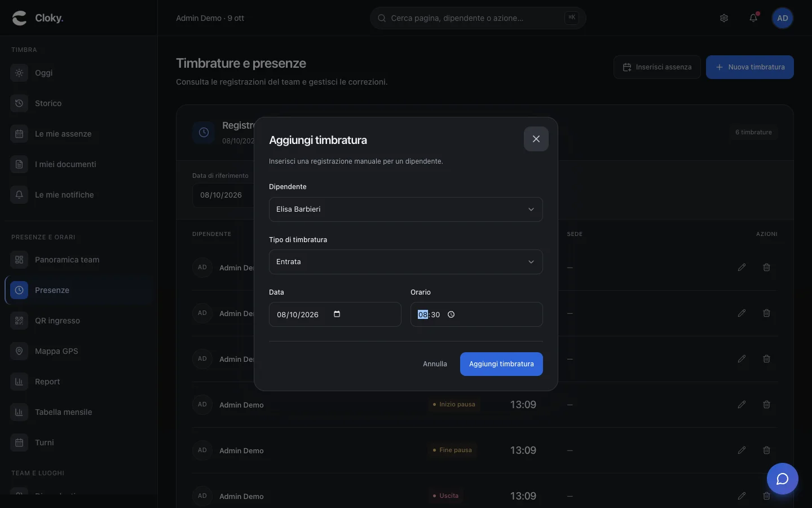This screenshot has width=812, height=508.
Task: Delete the Fine pausa timbratura row
Action: click(x=767, y=450)
